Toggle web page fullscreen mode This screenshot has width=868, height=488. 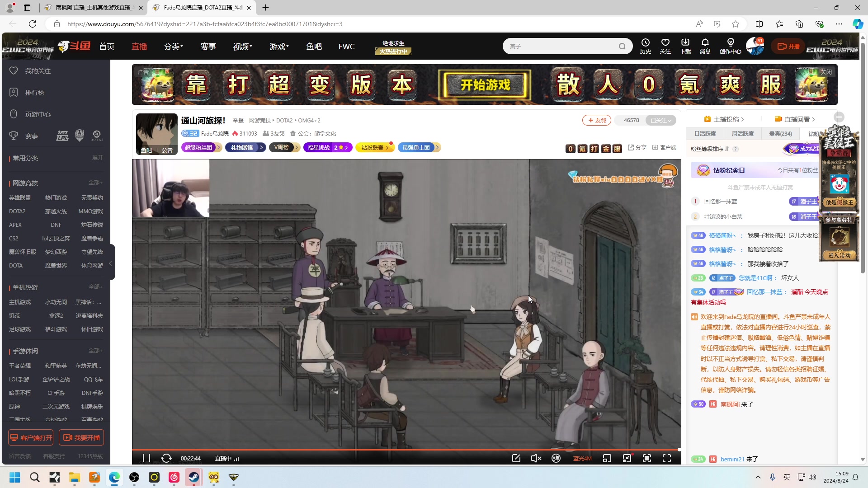click(647, 458)
